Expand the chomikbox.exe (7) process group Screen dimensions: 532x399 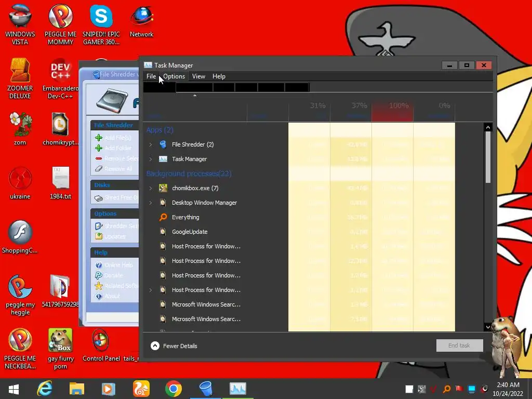tap(151, 188)
